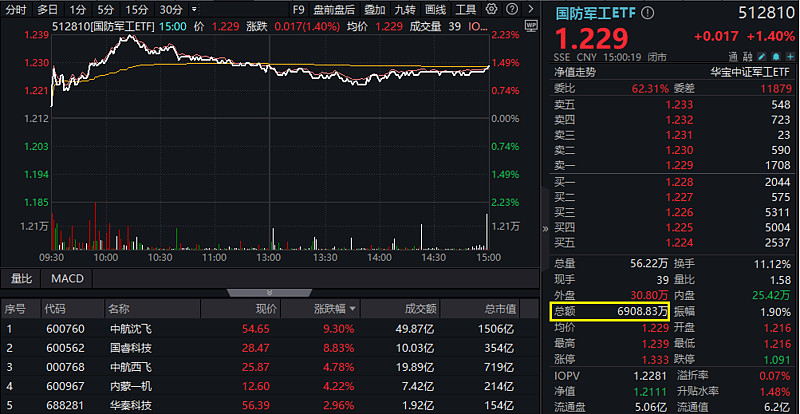Toggle the 叠加 overlay option
The image size is (800, 414).
pos(375,9)
